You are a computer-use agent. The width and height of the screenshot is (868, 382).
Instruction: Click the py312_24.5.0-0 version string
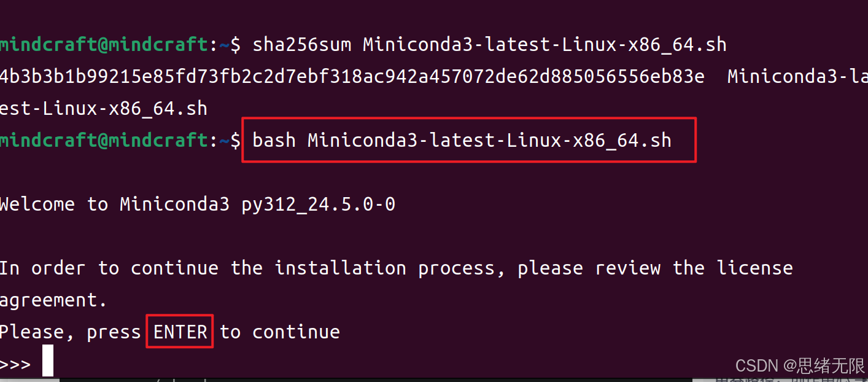(x=319, y=205)
